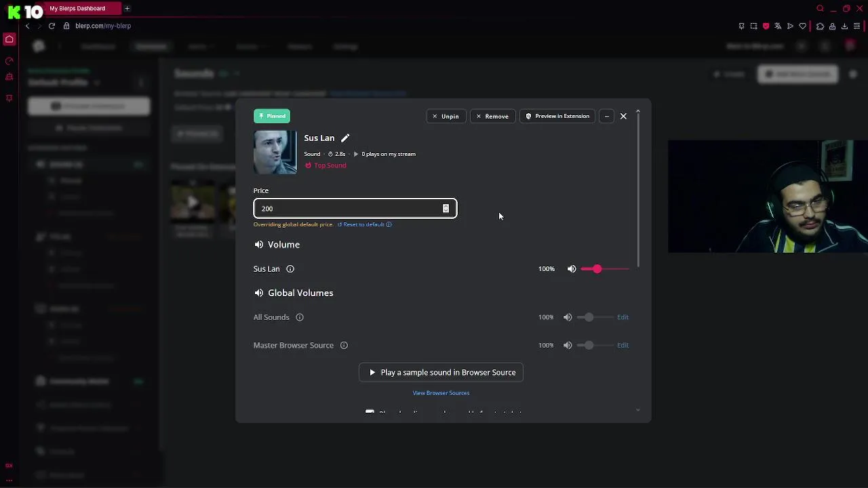
Task: Take a snapshot with toolbar capture icon
Action: tap(753, 26)
